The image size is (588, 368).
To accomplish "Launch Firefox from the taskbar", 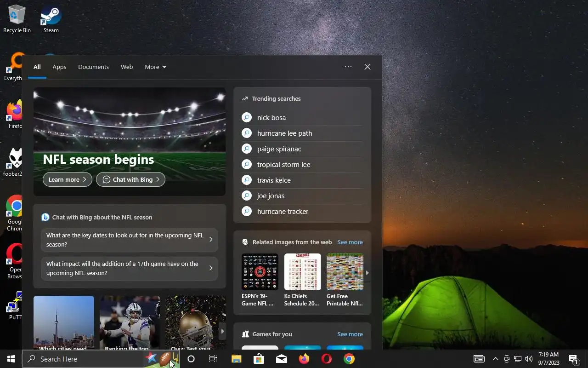I will coord(304,359).
